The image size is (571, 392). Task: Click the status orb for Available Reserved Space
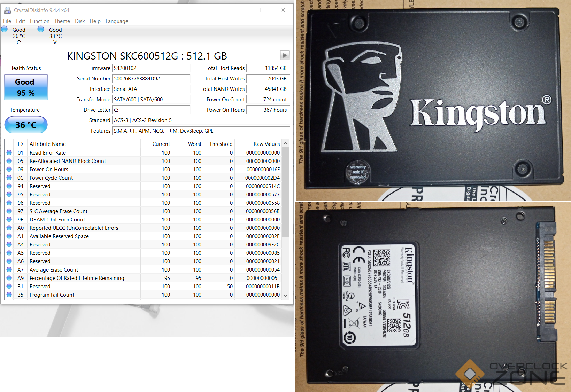tap(9, 236)
